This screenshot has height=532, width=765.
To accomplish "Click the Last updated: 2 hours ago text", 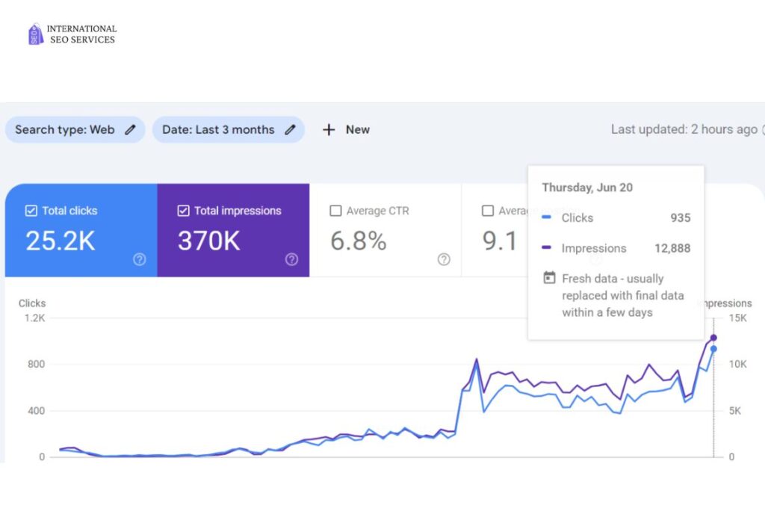I will click(x=684, y=129).
